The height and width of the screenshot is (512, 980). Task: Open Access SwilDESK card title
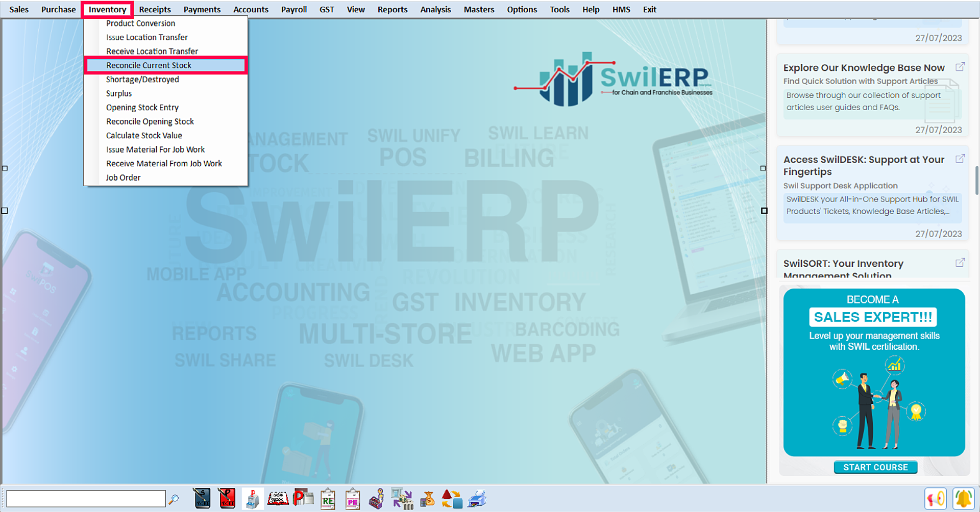pyautogui.click(x=864, y=165)
